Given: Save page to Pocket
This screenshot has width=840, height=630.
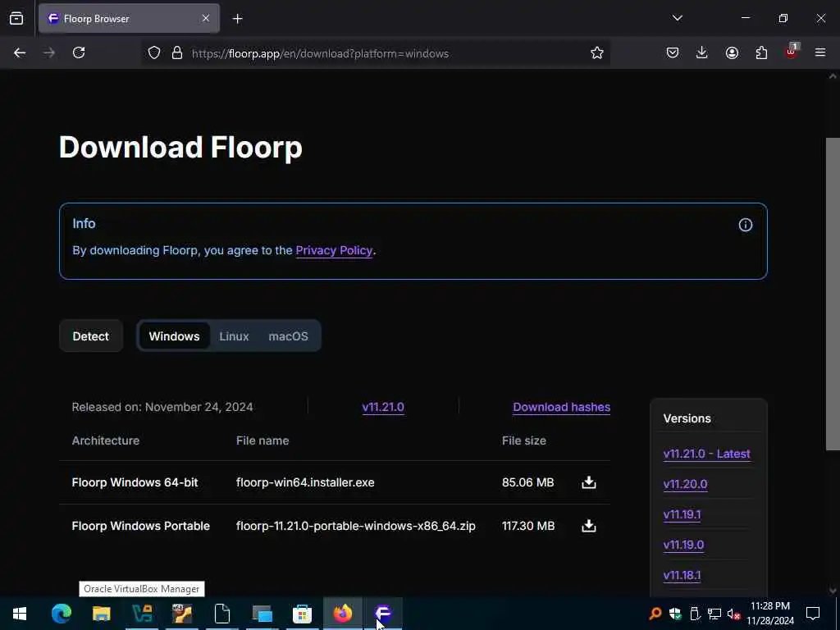Looking at the screenshot, I should click(673, 53).
